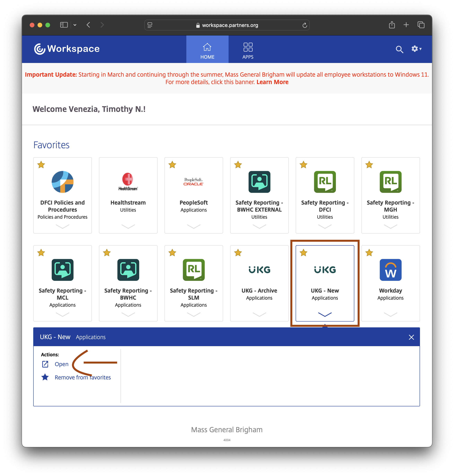
Task: Close the UKG - New details panel
Action: 411,337
